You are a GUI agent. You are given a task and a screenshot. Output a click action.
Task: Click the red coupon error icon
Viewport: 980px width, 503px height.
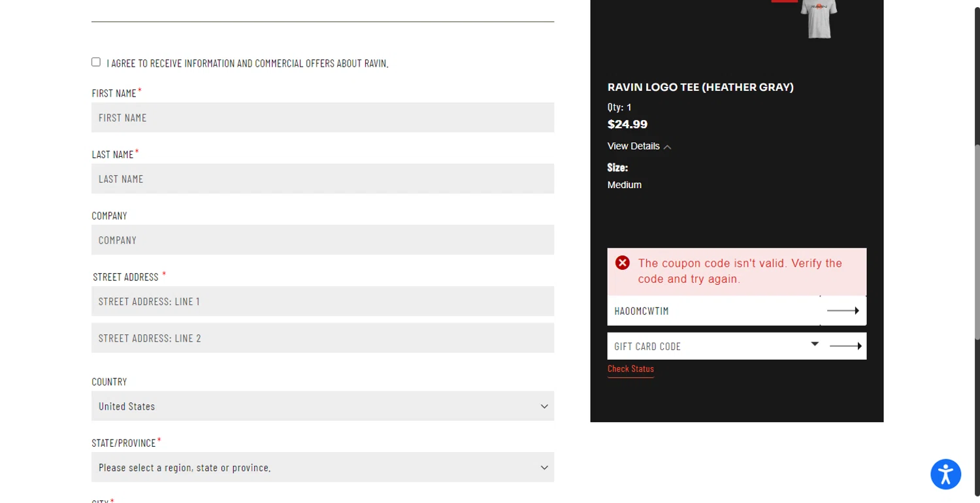[623, 263]
